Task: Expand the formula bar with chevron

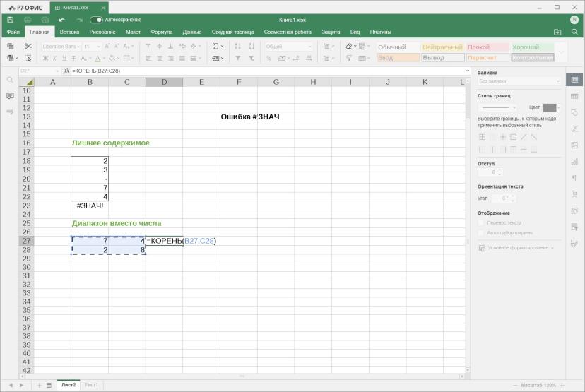Action: 468,71
